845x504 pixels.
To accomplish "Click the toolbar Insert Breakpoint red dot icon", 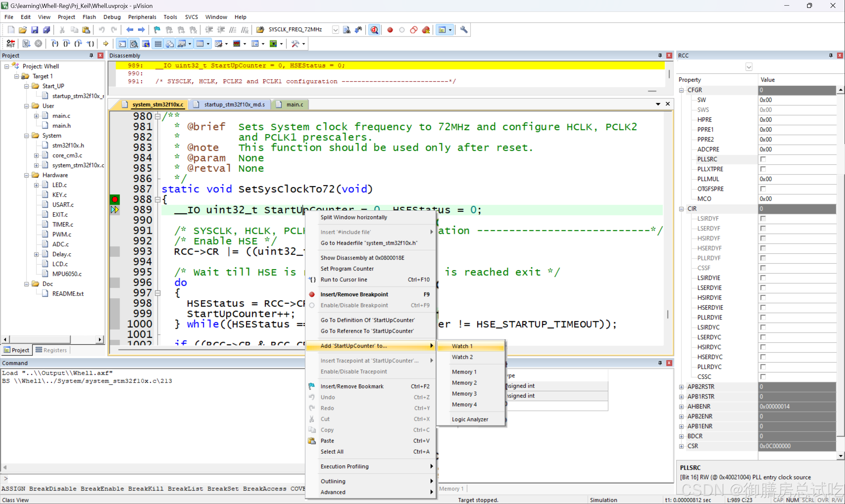I will click(x=390, y=30).
